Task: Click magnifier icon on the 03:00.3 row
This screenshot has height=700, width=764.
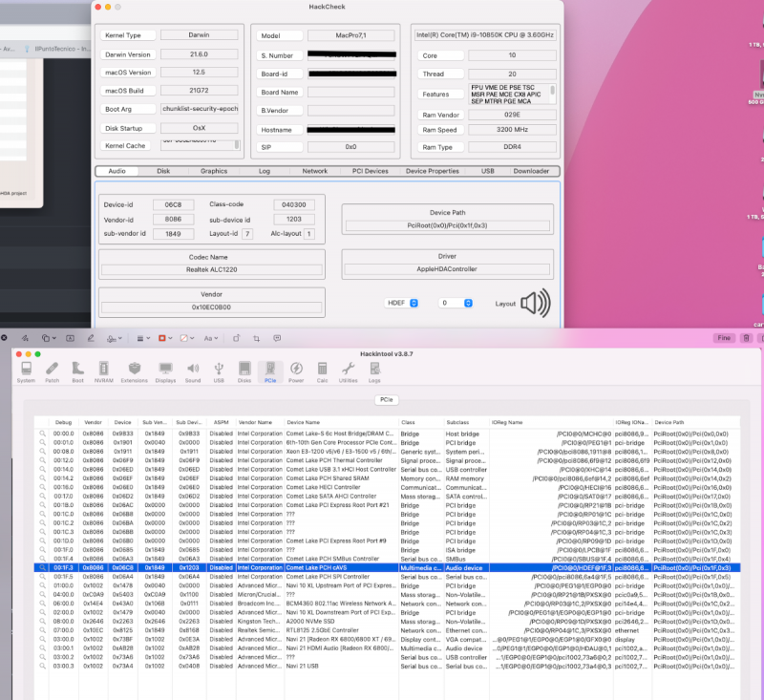Action: coord(42,666)
